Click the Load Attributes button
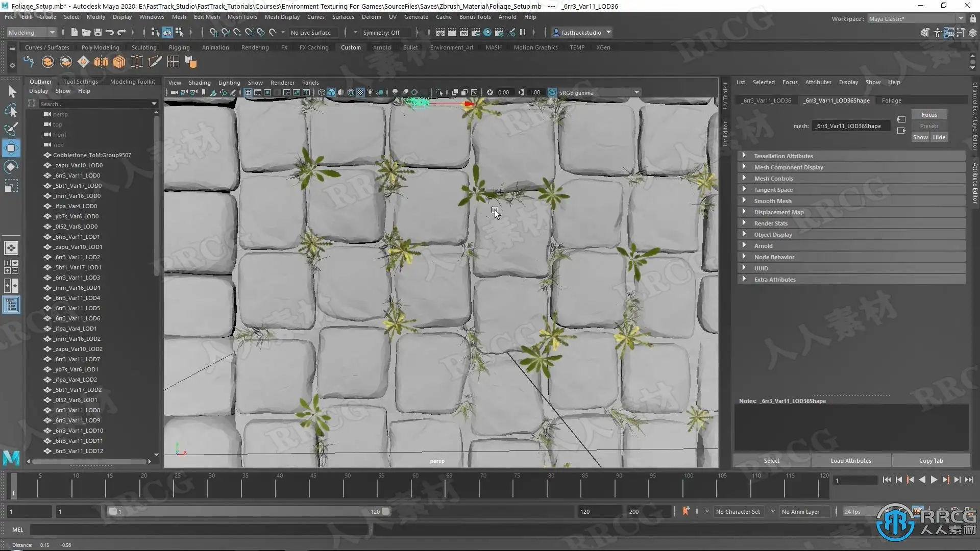 coord(850,460)
